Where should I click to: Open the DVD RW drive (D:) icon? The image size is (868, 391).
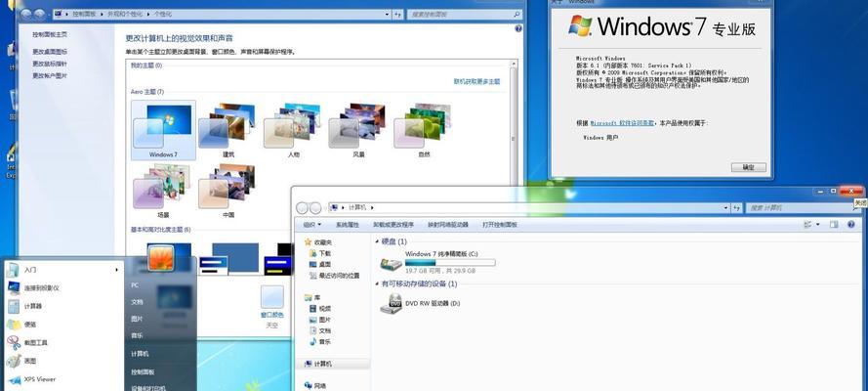[391, 303]
